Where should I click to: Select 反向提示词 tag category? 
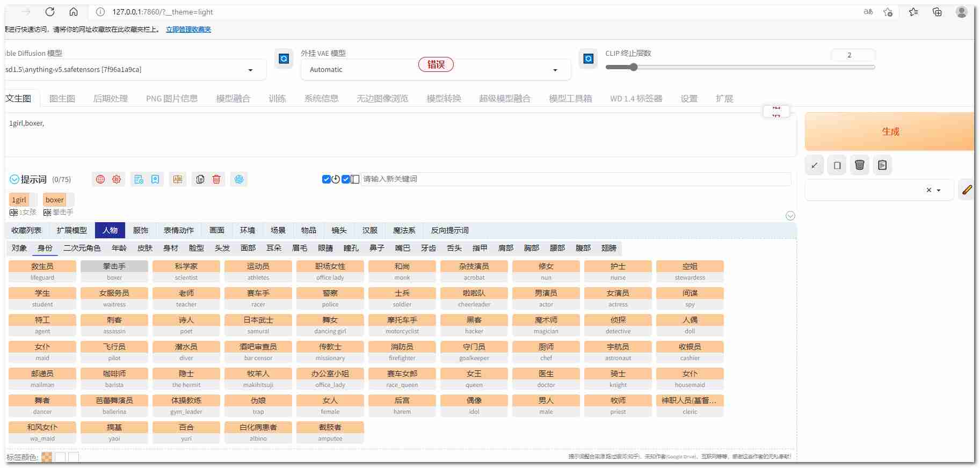pos(450,230)
